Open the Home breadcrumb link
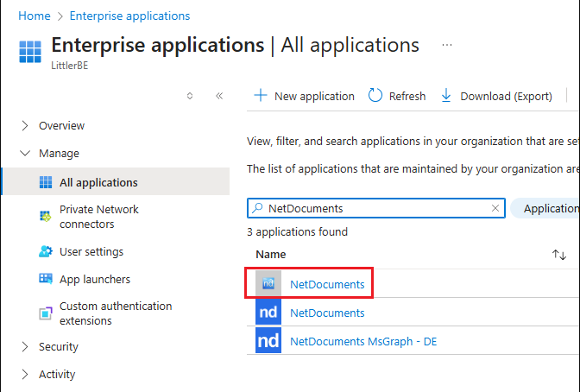 (35, 16)
